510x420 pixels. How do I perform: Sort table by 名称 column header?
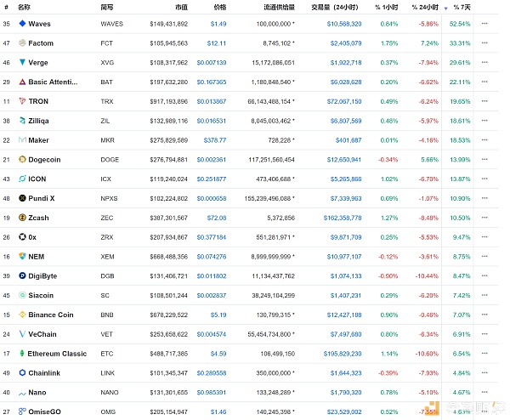24,7
